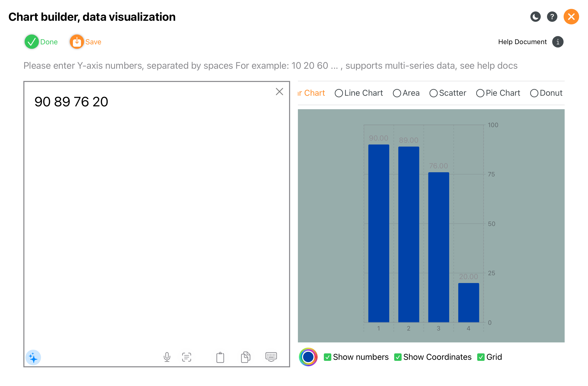Clear the input with X icon
This screenshot has height=386, width=588.
(x=279, y=92)
